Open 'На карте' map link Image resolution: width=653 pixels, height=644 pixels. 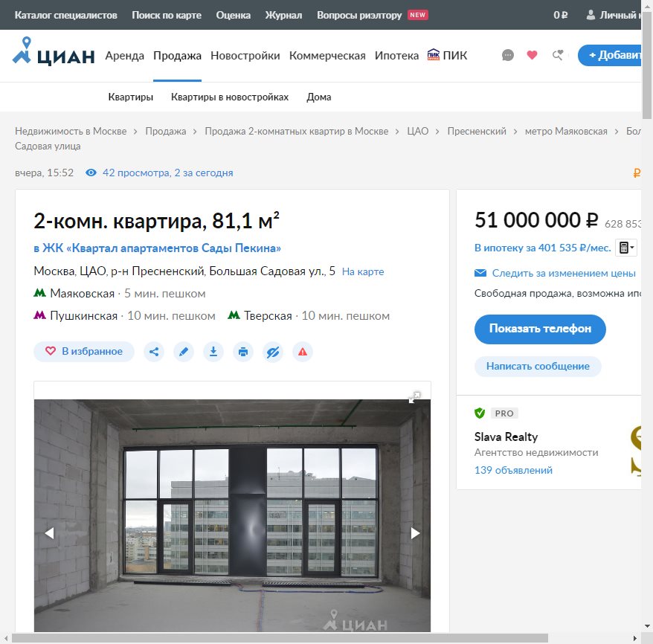tap(363, 271)
